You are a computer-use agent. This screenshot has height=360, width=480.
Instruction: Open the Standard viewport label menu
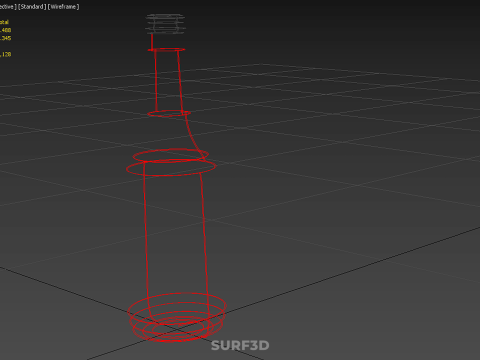pos(32,7)
